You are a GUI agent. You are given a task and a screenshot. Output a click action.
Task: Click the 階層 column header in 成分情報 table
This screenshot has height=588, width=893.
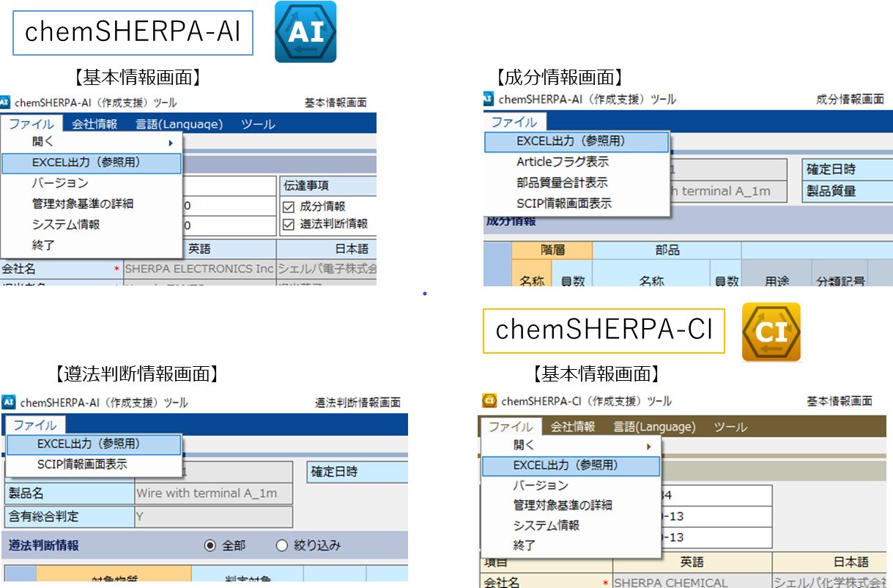[x=552, y=250]
